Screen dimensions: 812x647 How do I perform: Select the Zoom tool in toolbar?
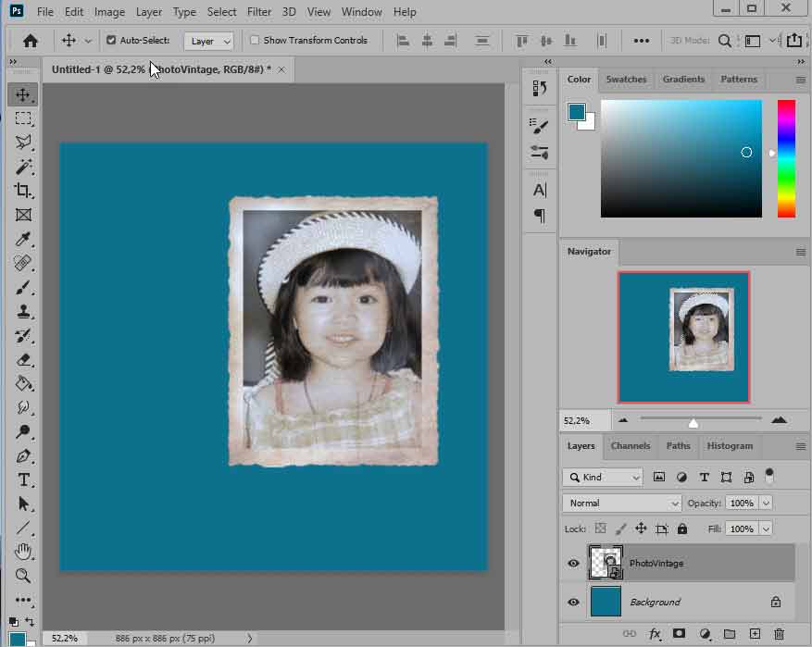point(23,576)
